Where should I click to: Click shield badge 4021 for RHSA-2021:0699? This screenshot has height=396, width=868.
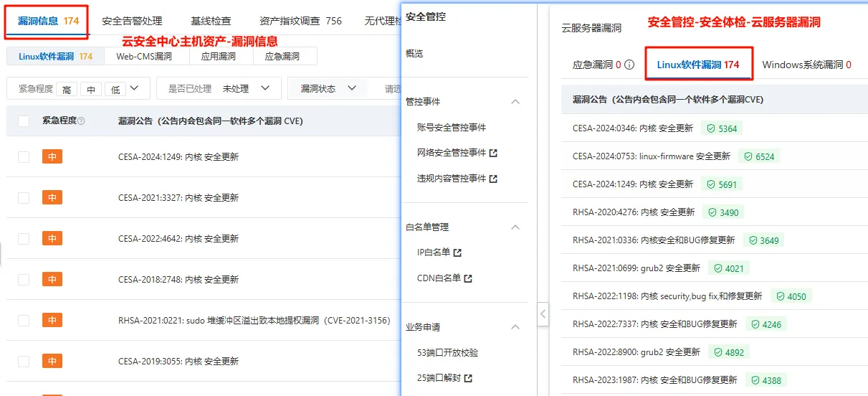[x=729, y=268]
